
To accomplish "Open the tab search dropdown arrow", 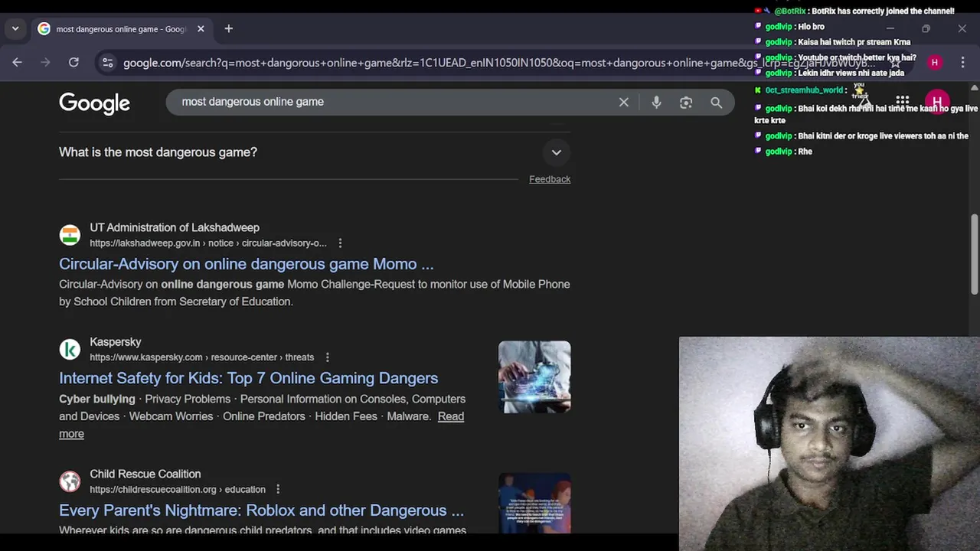I will tap(15, 29).
